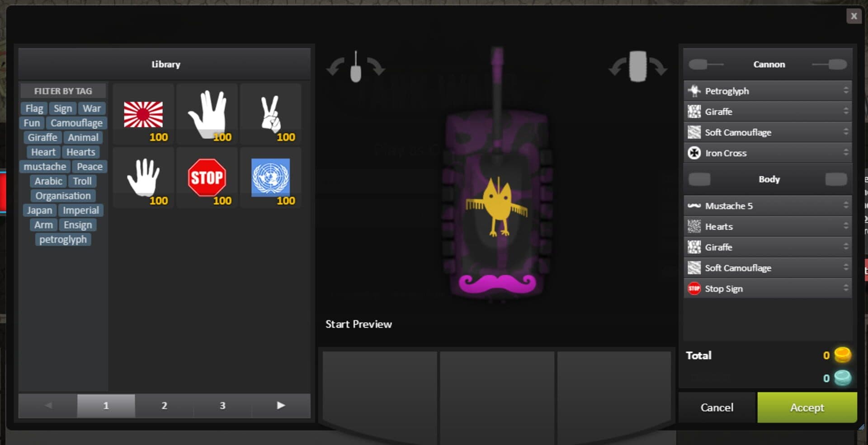Rotate the cannon view
Viewport: 868px width, 445px height.
[355, 67]
